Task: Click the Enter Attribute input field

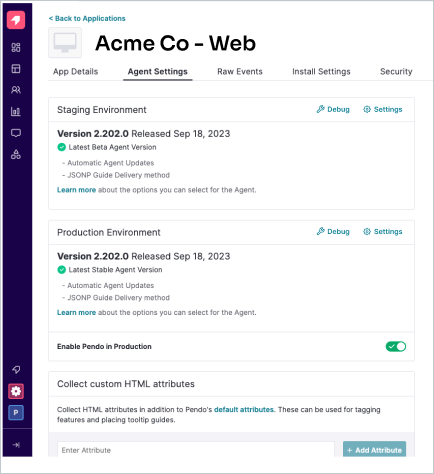Action: [x=196, y=449]
